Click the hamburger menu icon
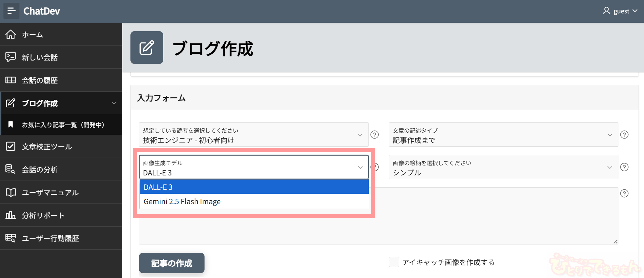 11,11
